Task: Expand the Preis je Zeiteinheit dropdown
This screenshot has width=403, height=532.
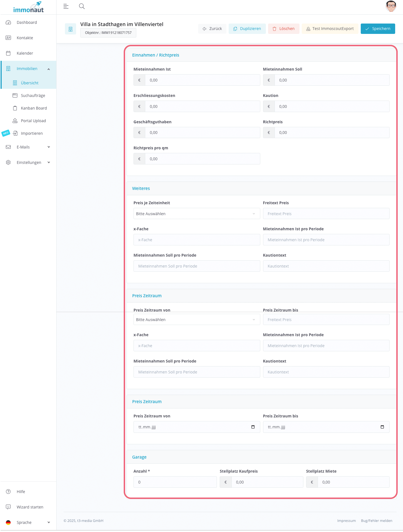Action: coord(196,214)
